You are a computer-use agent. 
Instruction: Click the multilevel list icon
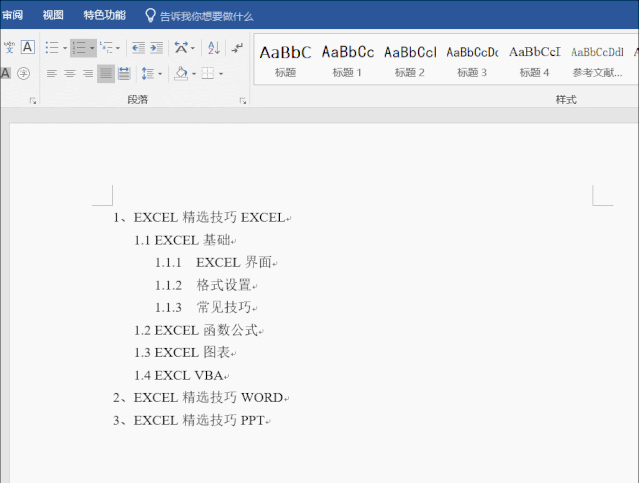coord(107,48)
